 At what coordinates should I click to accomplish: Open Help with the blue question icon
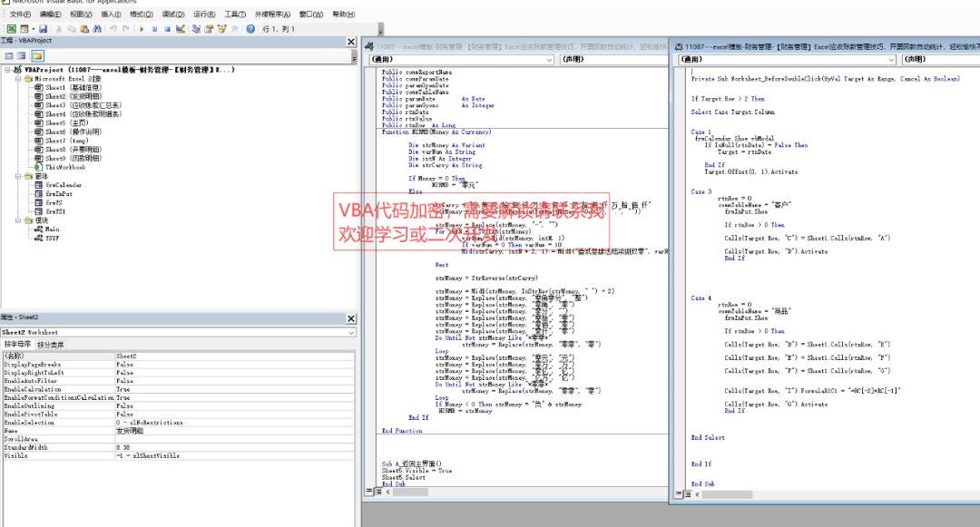pos(250,29)
